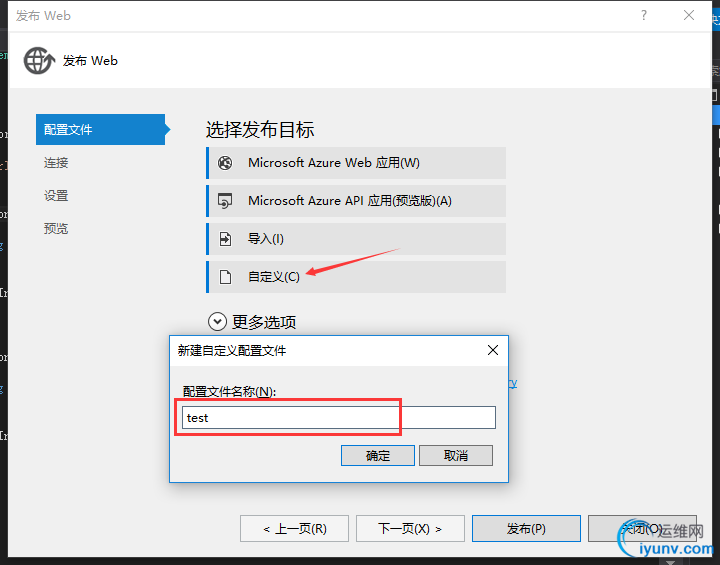Click the blank document icon for 自定义
Screen dimensions: 720x565
click(x=225, y=277)
